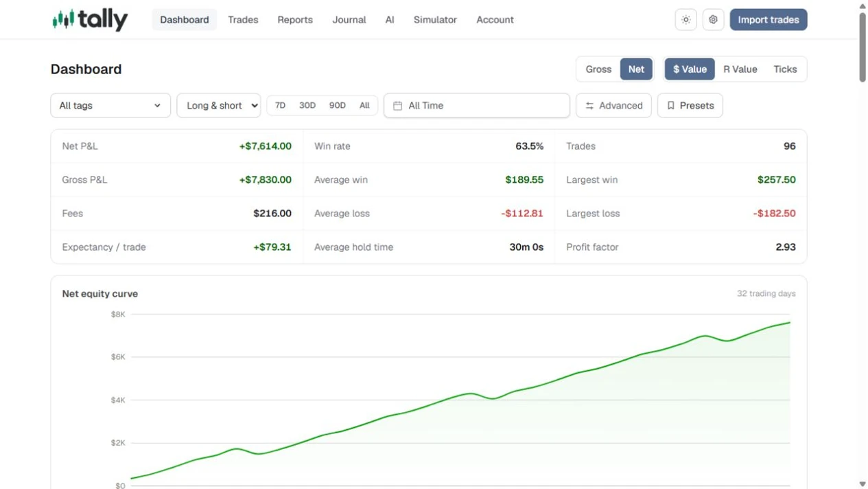The width and height of the screenshot is (868, 489).
Task: Click the Presets bookmark icon
Action: tap(671, 106)
